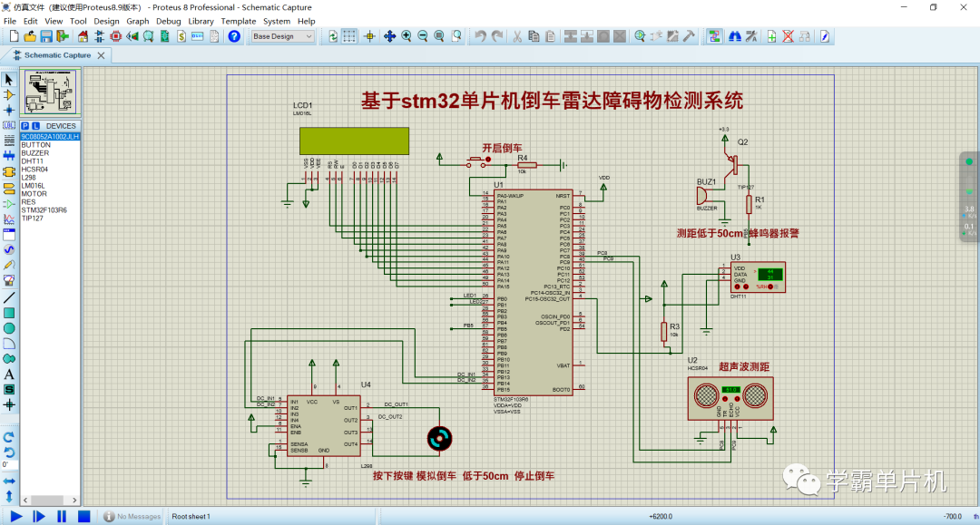
Task: Cut selection with the scissors icon
Action: tap(517, 37)
